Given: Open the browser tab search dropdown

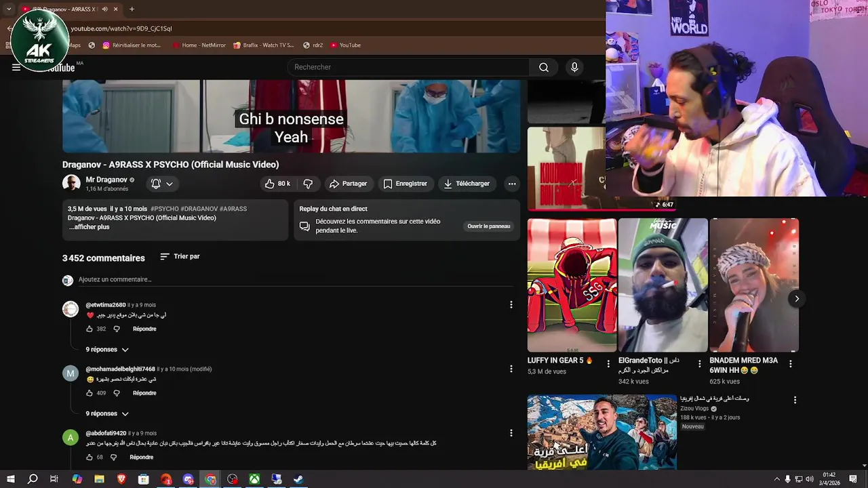Looking at the screenshot, I should (x=9, y=9).
